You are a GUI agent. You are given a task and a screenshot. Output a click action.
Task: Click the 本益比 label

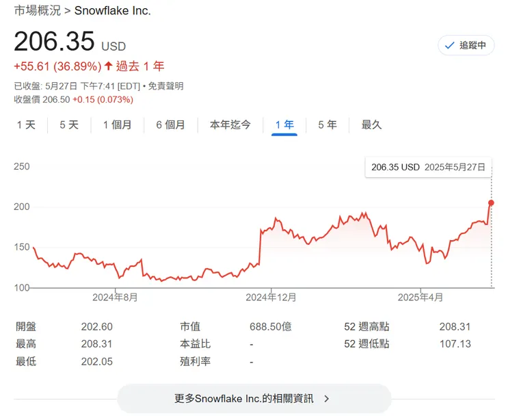[x=196, y=344]
